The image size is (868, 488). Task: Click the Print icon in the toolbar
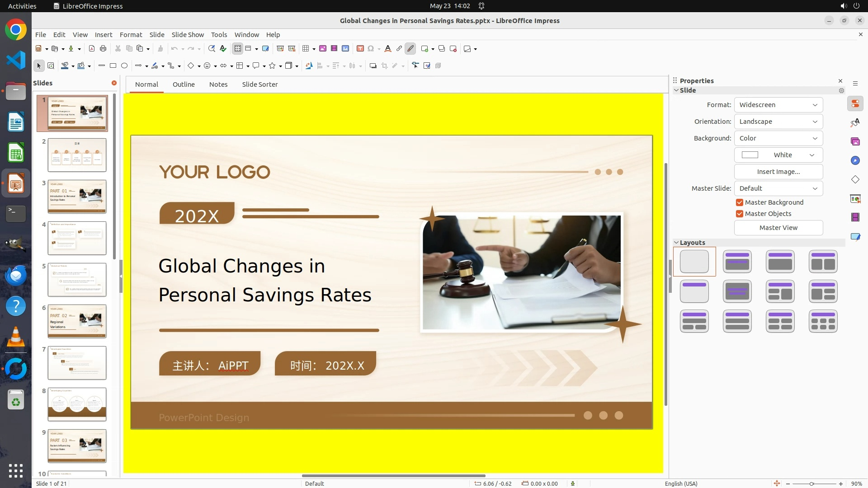103,49
